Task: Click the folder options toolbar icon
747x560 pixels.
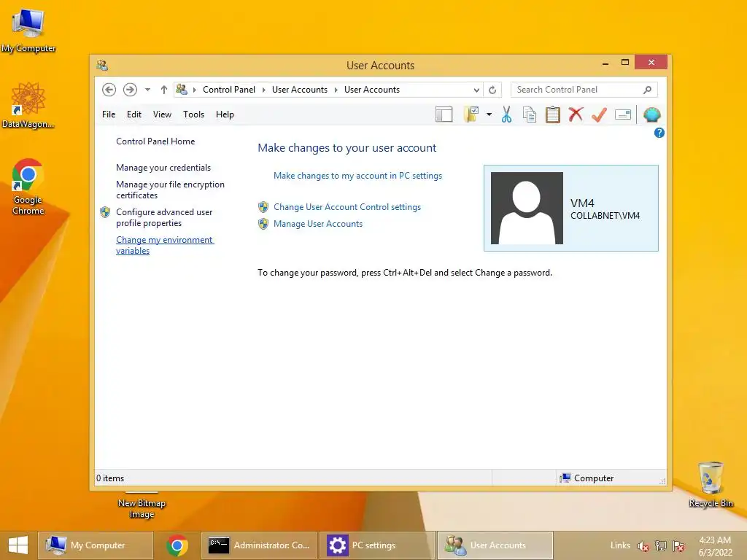Action: (x=471, y=114)
